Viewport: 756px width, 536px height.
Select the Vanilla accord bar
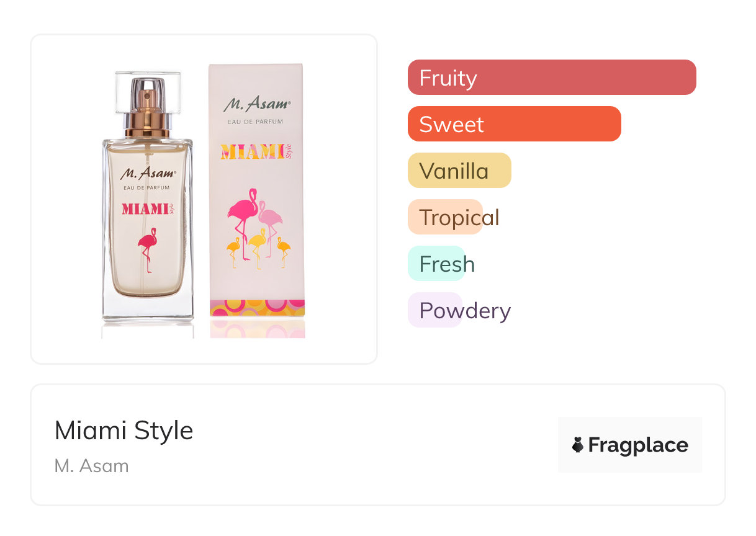click(x=459, y=171)
